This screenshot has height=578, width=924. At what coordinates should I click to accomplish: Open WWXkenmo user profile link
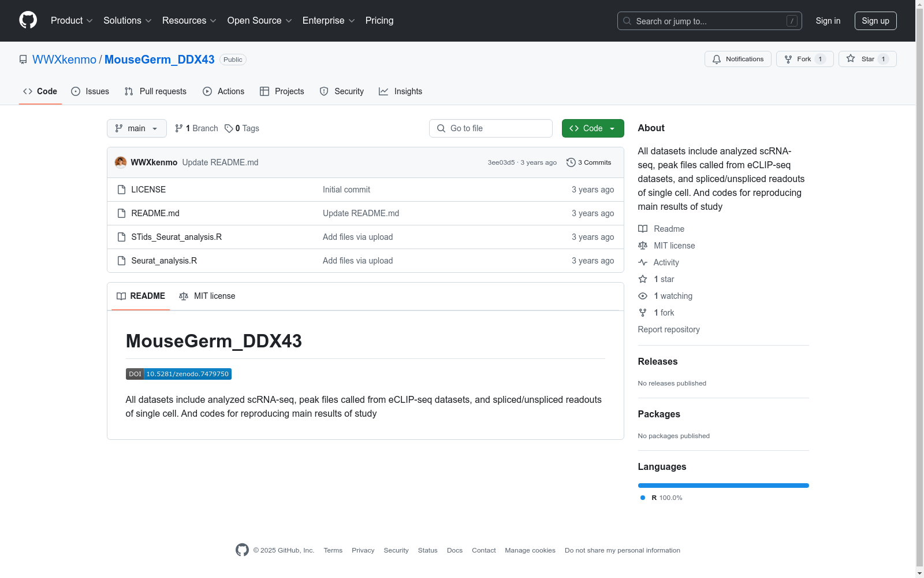pyautogui.click(x=64, y=60)
